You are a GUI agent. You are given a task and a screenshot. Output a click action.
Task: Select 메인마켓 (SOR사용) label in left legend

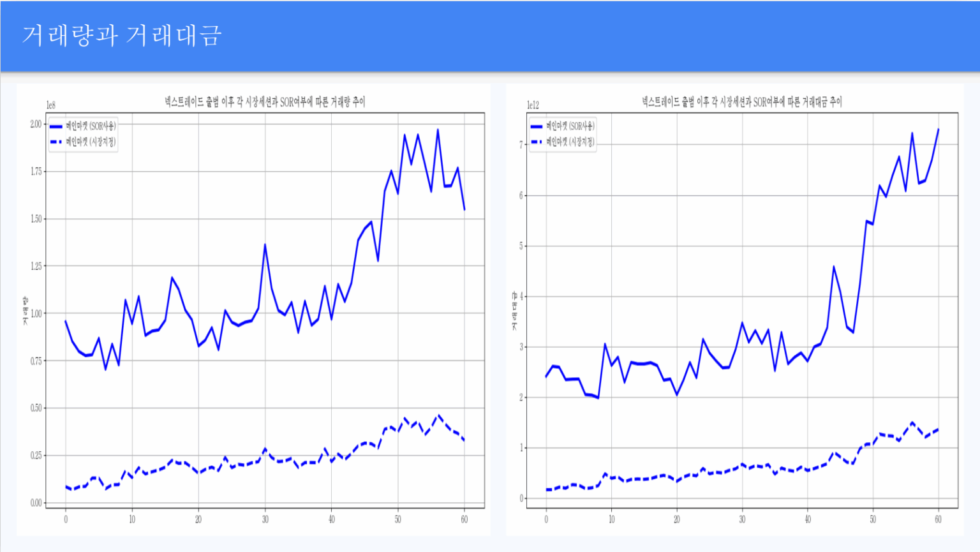(91, 126)
